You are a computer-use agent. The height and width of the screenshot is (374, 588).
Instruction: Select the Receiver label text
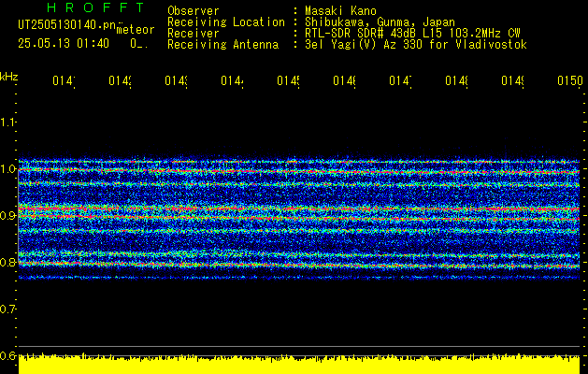[x=194, y=34]
